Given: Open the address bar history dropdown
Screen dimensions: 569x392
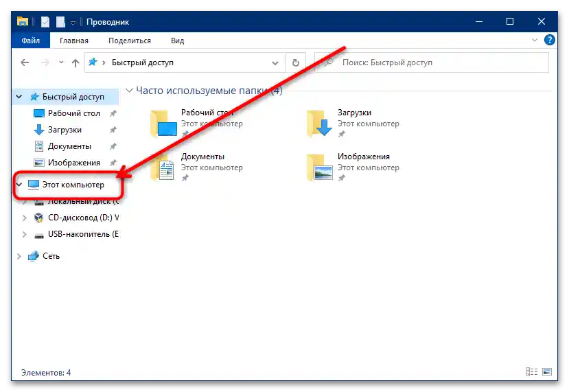Looking at the screenshot, I should pyautogui.click(x=275, y=62).
